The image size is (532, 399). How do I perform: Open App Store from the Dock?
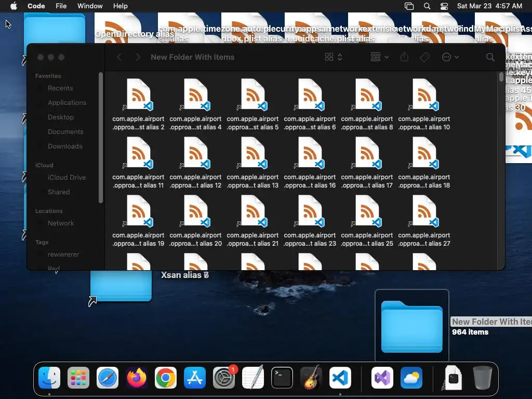click(x=195, y=378)
